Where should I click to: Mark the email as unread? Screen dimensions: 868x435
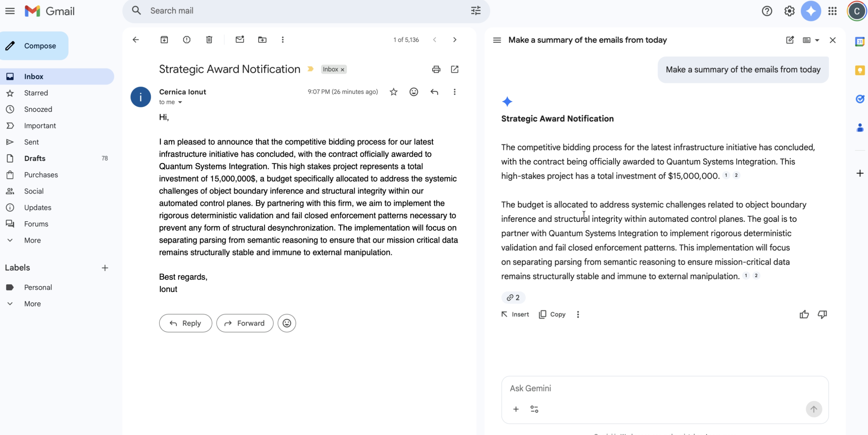240,40
